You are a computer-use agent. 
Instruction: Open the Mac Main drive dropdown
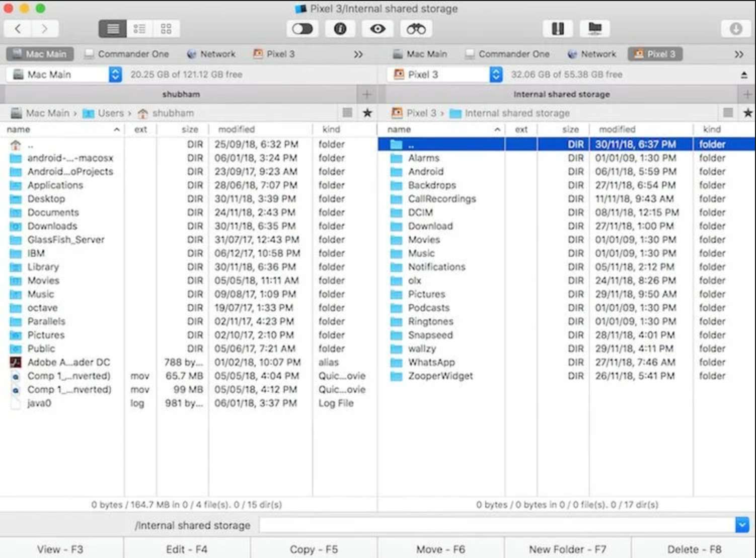point(115,75)
